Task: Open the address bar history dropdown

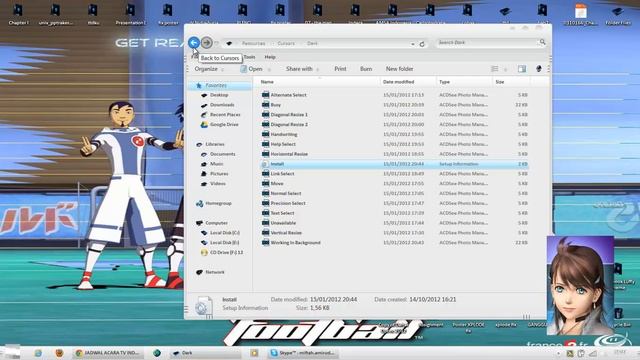Action: tap(413, 44)
